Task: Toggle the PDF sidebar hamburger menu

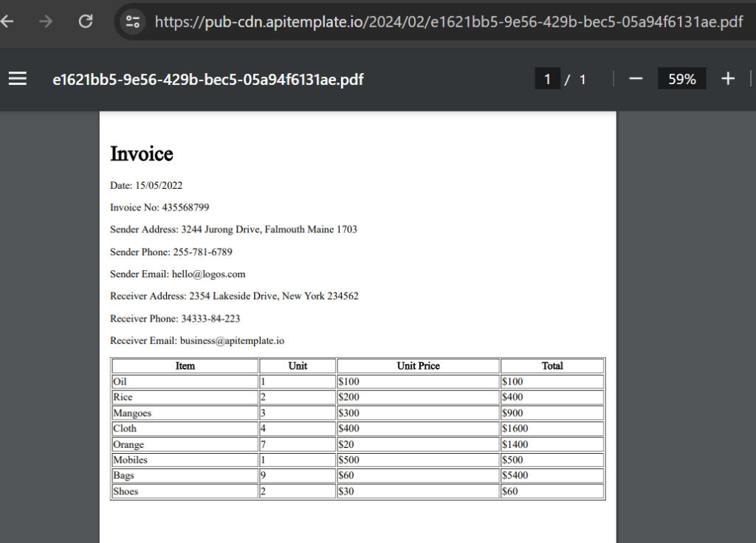Action: [x=18, y=78]
